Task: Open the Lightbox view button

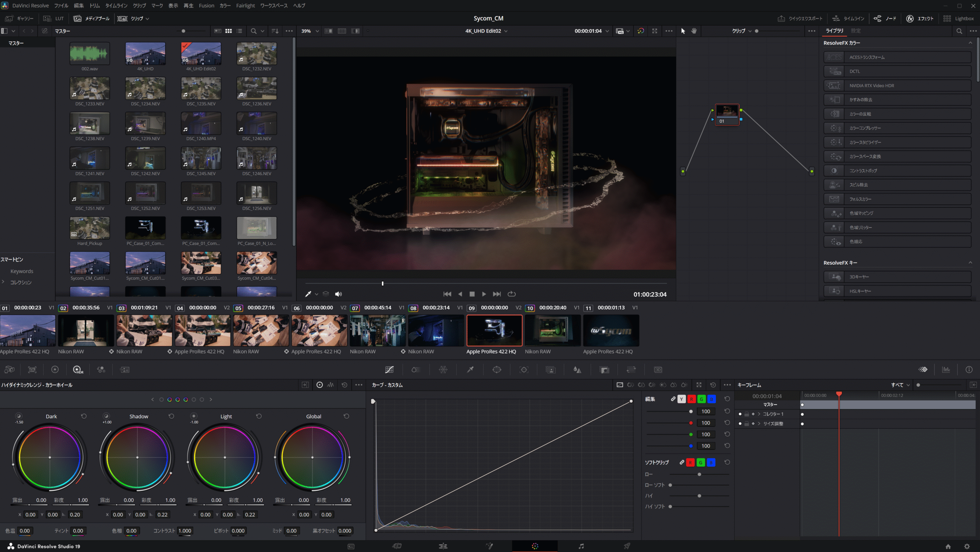Action: pos(959,18)
